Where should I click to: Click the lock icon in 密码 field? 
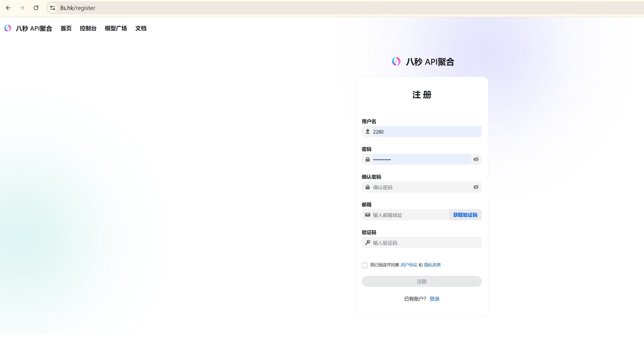coord(368,159)
